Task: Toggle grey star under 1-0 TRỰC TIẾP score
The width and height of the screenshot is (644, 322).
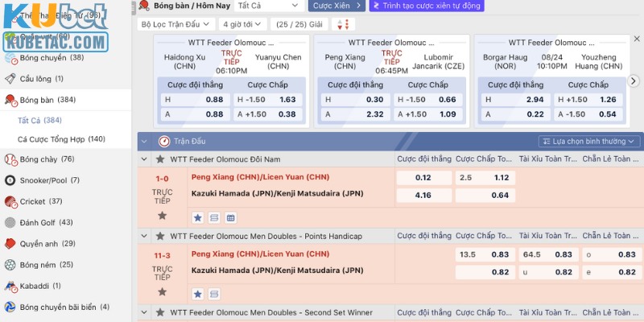Action: click(x=163, y=215)
